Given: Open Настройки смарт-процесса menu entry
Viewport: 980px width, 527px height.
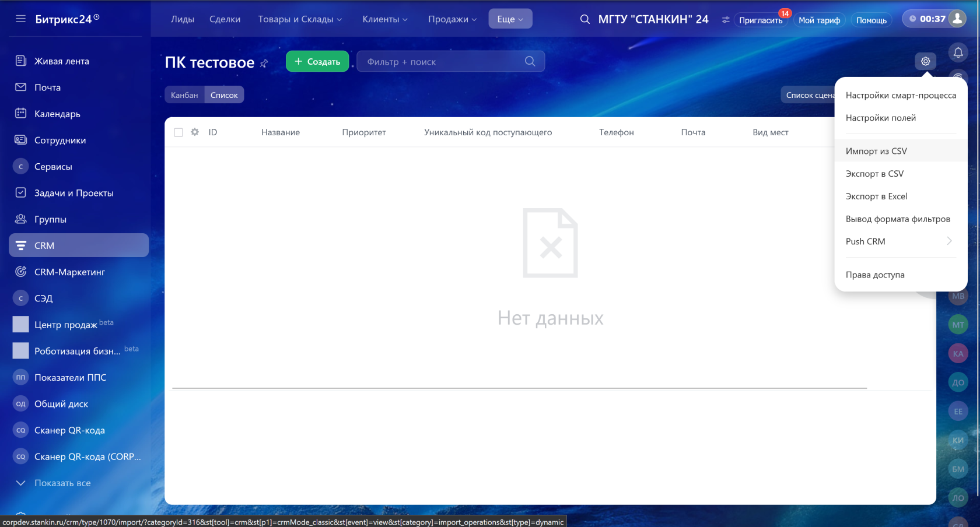Looking at the screenshot, I should coord(901,95).
